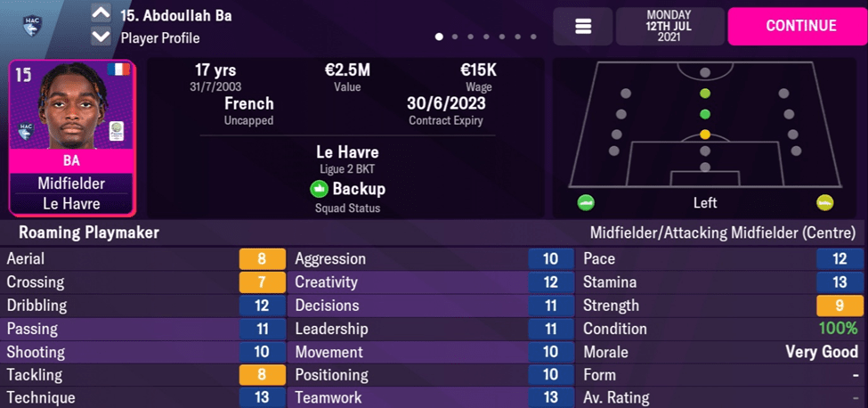Open the Player Profile section dropdown
The width and height of the screenshot is (868, 408).
[x=160, y=38]
